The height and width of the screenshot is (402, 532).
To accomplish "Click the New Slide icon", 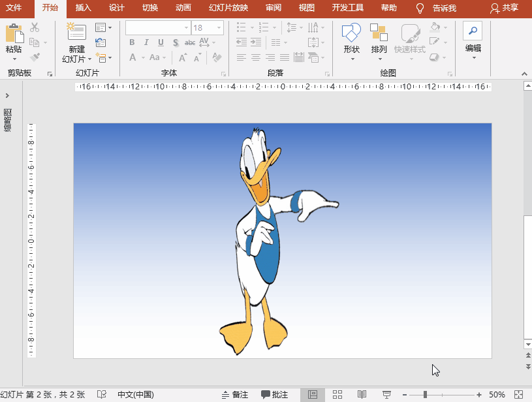I will click(76, 32).
